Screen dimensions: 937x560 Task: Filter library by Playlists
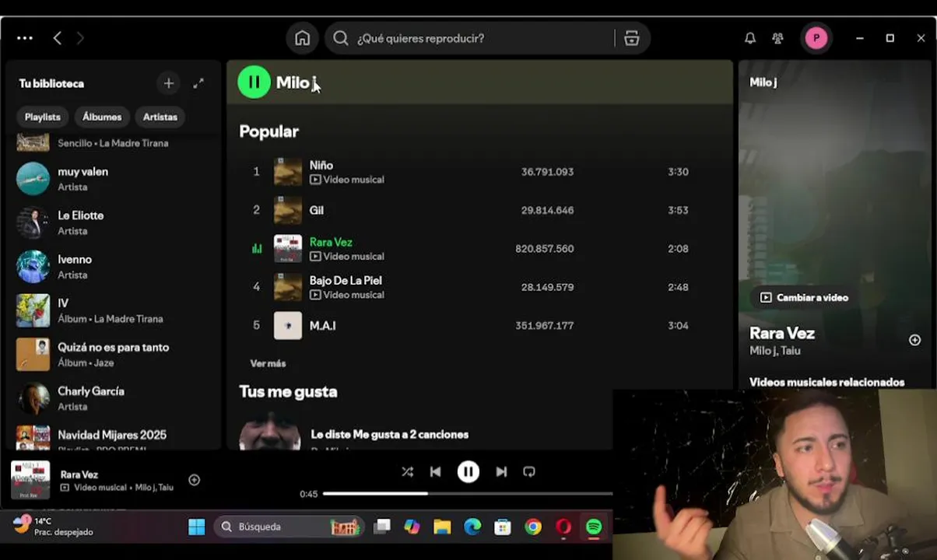42,117
